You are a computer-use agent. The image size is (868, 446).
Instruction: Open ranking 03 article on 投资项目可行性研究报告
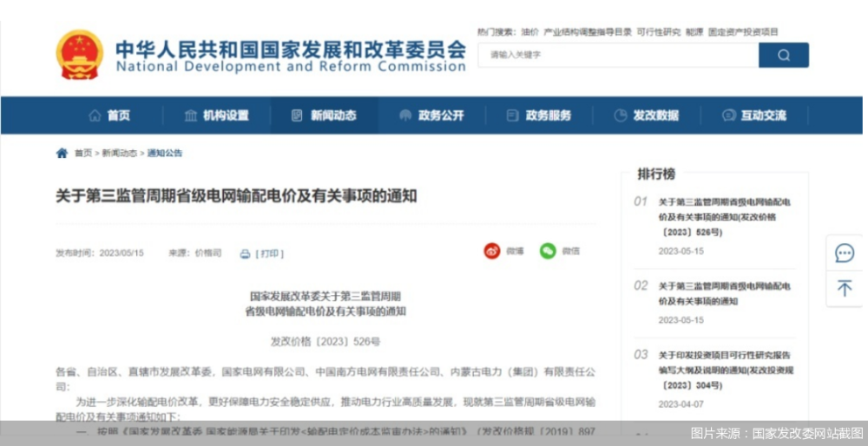(x=725, y=370)
